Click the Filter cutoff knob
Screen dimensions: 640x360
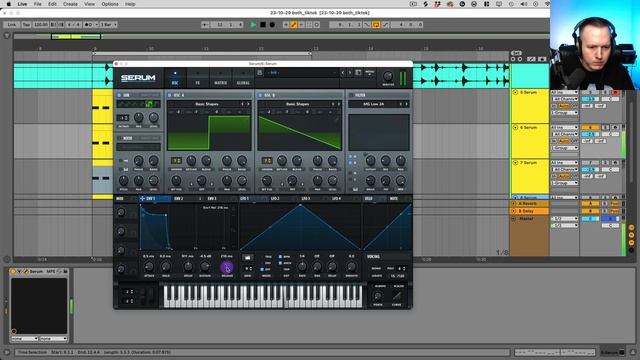tap(370, 160)
